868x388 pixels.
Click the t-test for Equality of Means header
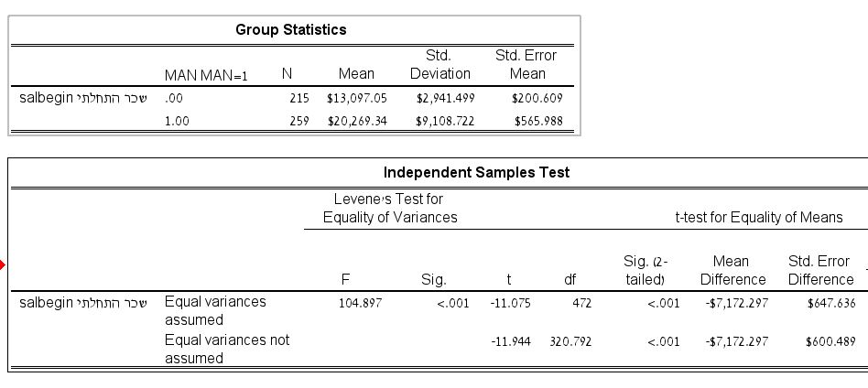tap(758, 218)
